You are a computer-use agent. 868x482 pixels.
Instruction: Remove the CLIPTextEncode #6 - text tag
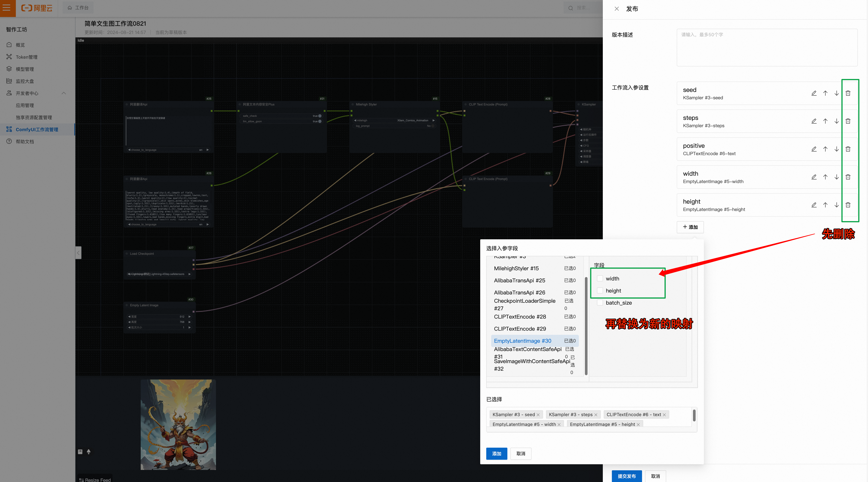[x=664, y=415]
